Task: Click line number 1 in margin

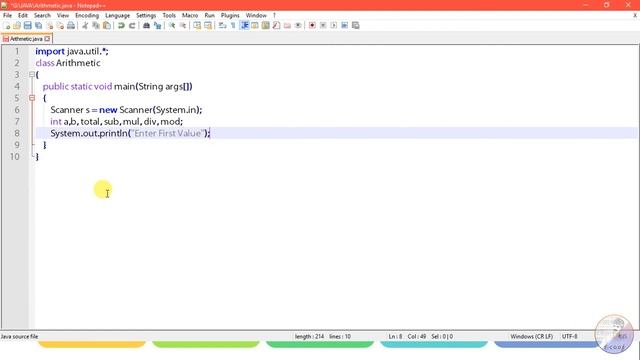Action: click(x=17, y=51)
